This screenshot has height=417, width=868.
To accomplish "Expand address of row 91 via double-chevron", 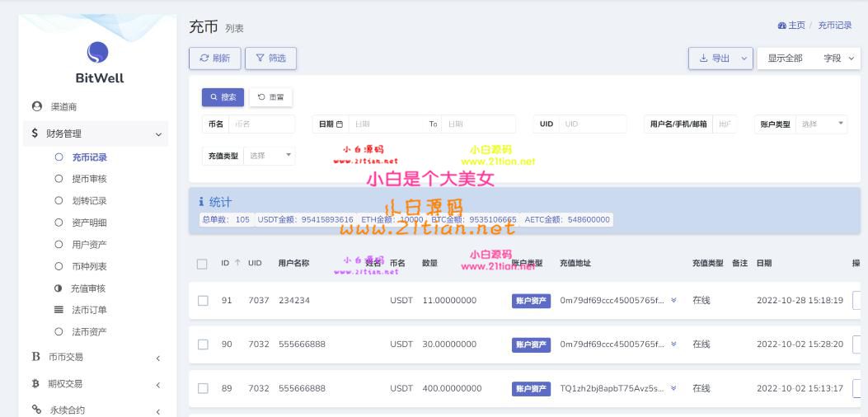I will [x=673, y=300].
